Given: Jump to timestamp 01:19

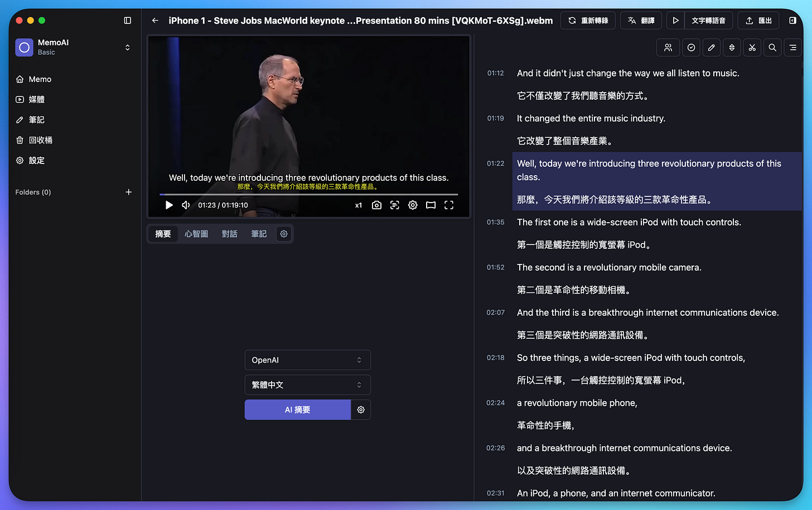Looking at the screenshot, I should pos(495,118).
